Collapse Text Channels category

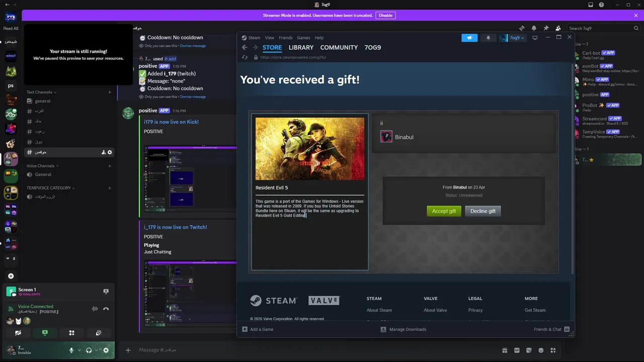tap(41, 92)
